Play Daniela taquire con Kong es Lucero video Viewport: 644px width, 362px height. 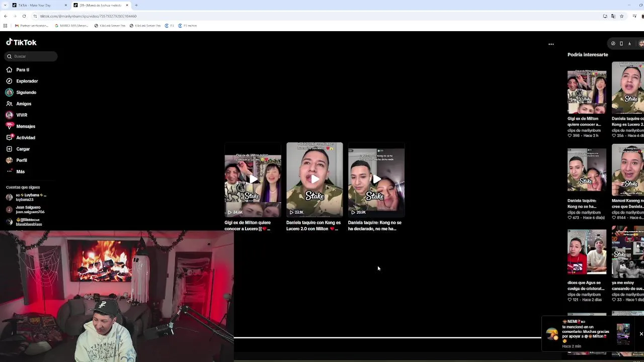(x=314, y=179)
